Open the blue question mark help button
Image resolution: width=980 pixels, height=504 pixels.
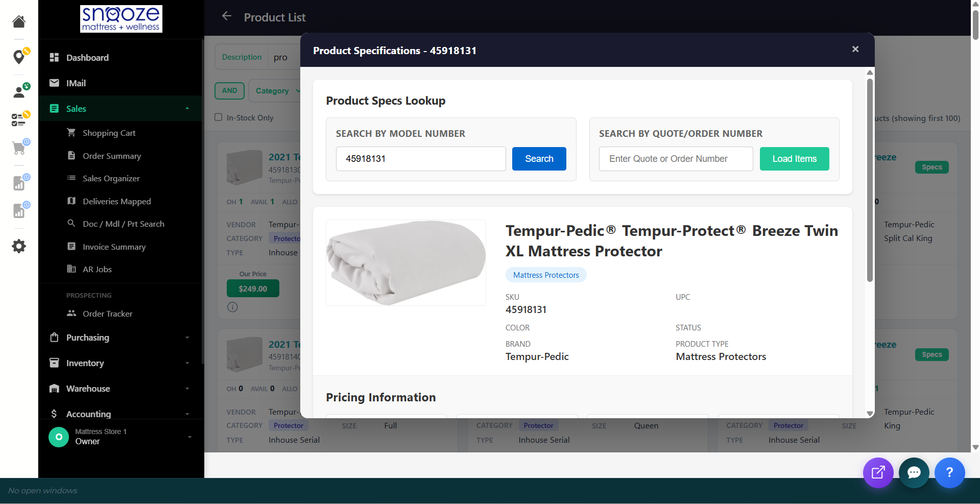click(x=949, y=472)
